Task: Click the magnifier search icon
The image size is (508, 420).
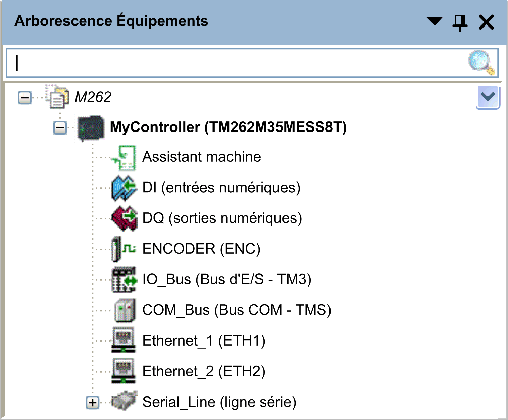Action: (482, 63)
